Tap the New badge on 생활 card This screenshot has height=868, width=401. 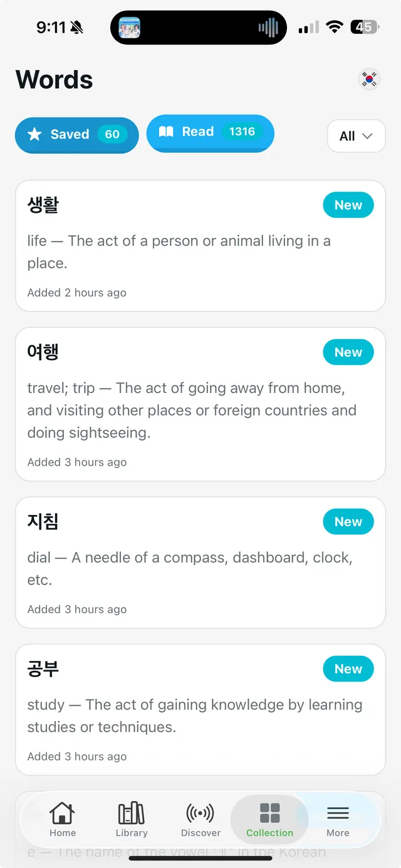348,205
